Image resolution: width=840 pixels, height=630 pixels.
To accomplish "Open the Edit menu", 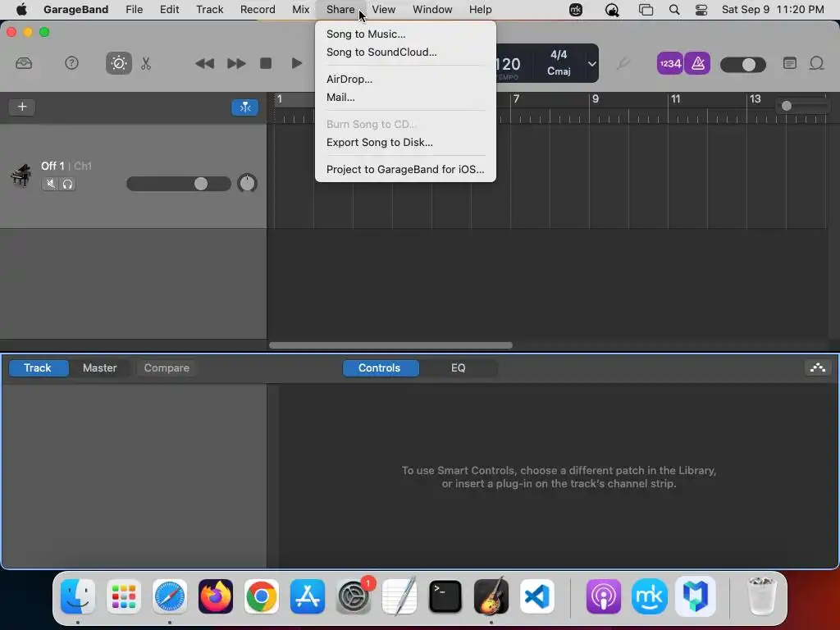I will tap(169, 9).
